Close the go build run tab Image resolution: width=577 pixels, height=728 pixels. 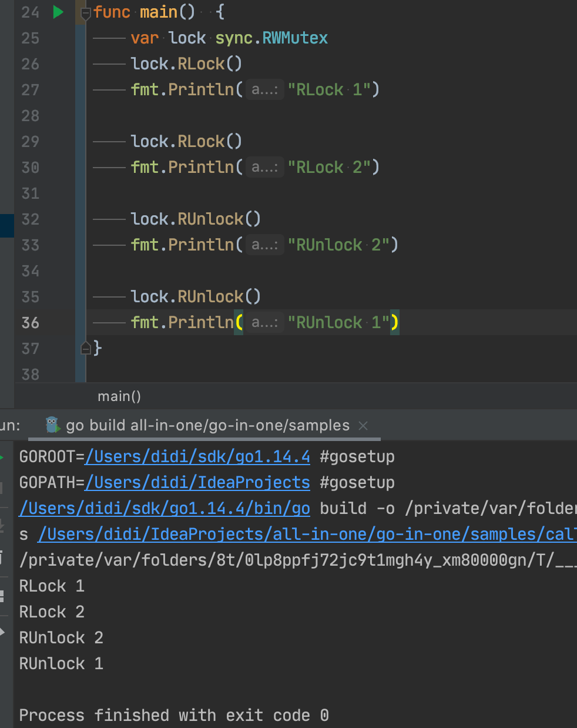click(363, 426)
